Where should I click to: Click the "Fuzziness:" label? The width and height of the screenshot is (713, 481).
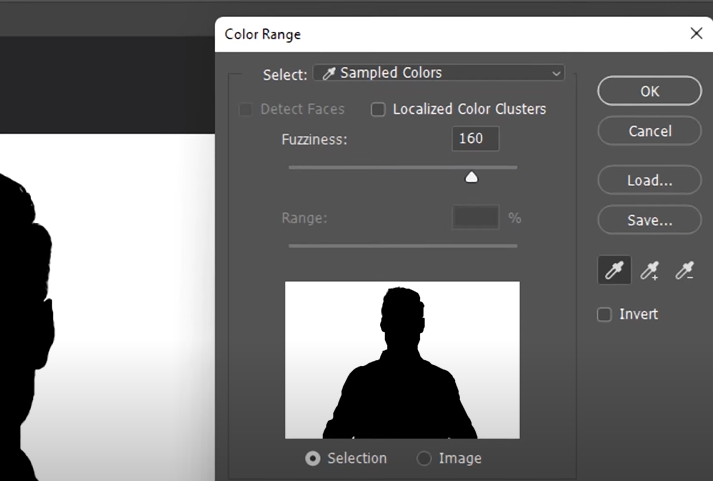pos(314,139)
